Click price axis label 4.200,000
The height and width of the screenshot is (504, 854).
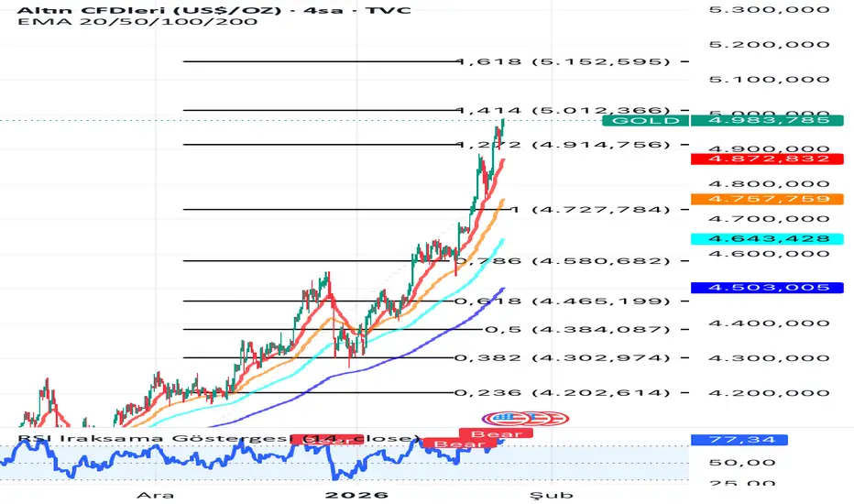coord(769,393)
